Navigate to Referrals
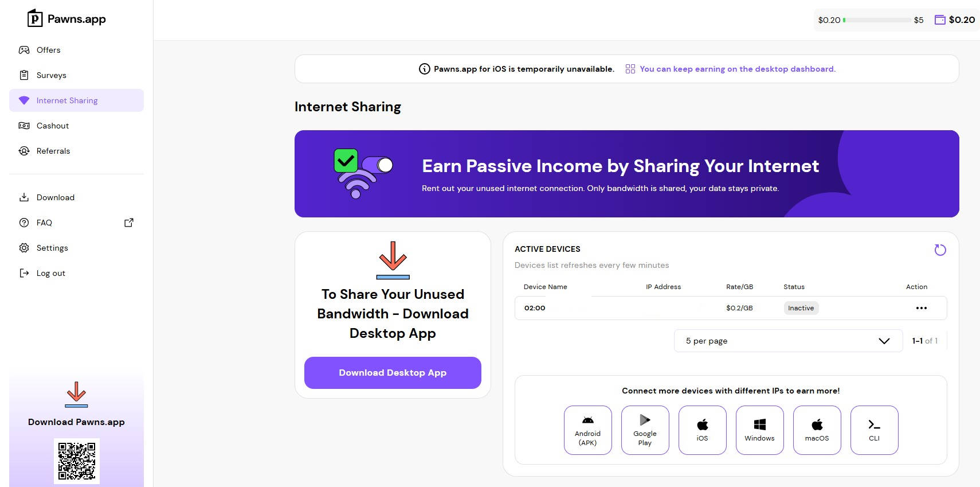The width and height of the screenshot is (980, 487). pyautogui.click(x=53, y=151)
